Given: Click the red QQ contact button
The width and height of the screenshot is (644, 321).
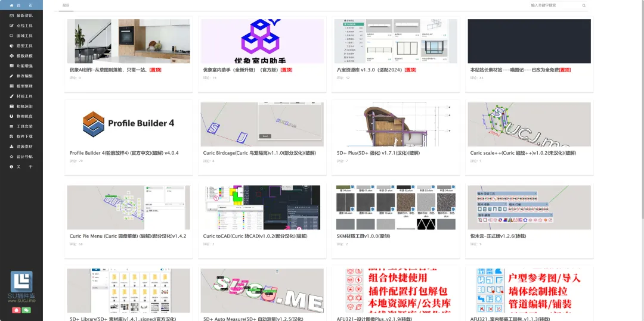Looking at the screenshot, I should pos(17,310).
